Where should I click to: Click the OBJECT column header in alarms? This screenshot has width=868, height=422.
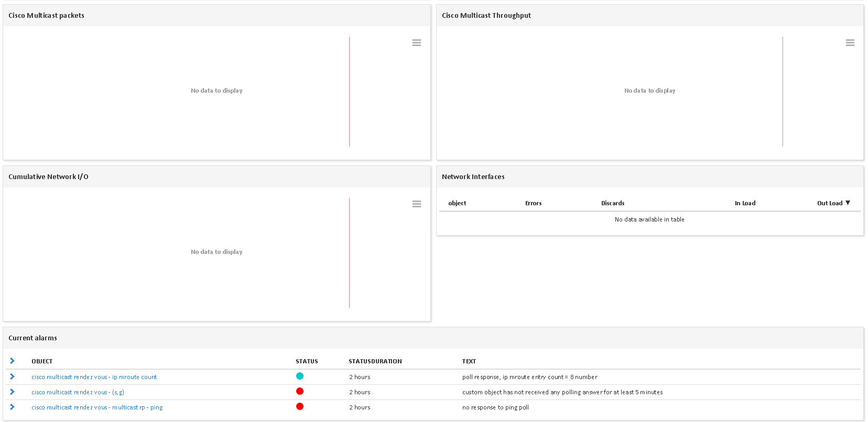pyautogui.click(x=42, y=361)
